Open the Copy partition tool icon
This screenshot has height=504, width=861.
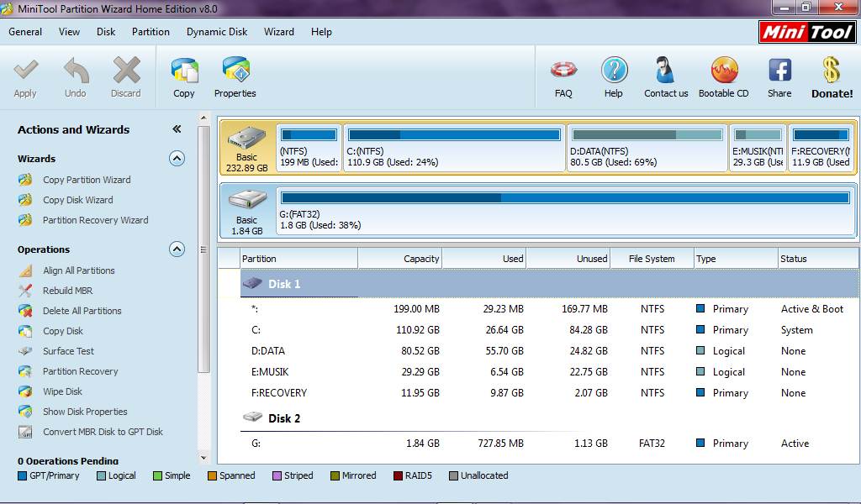point(183,76)
